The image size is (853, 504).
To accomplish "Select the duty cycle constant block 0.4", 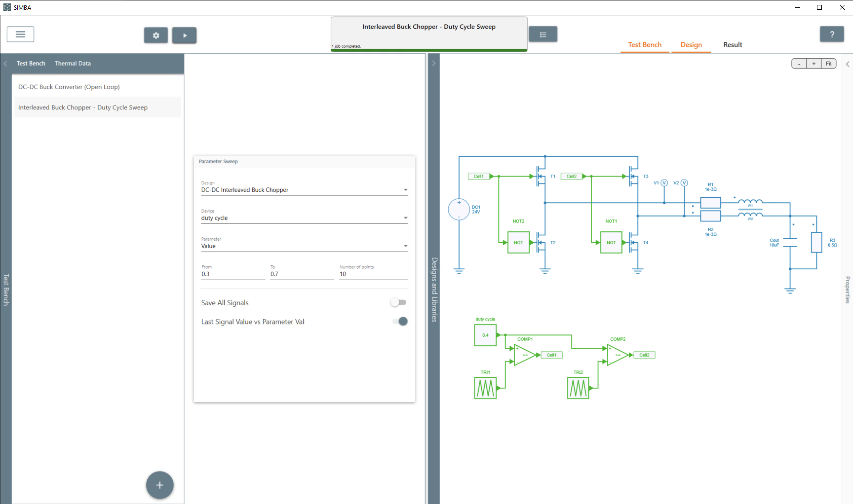I will point(485,335).
